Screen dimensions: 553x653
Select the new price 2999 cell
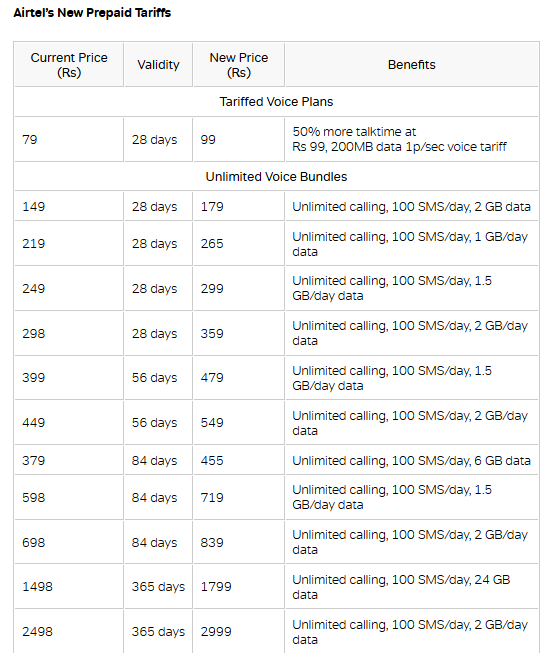pyautogui.click(x=239, y=631)
